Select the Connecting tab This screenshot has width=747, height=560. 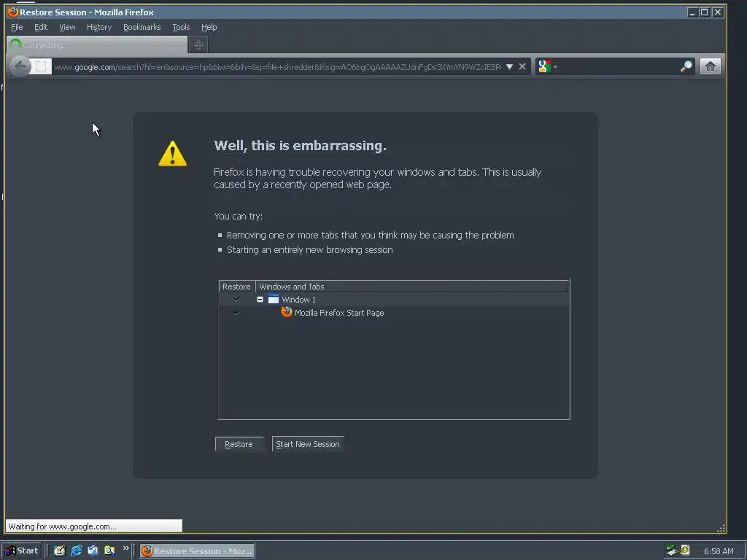97,44
